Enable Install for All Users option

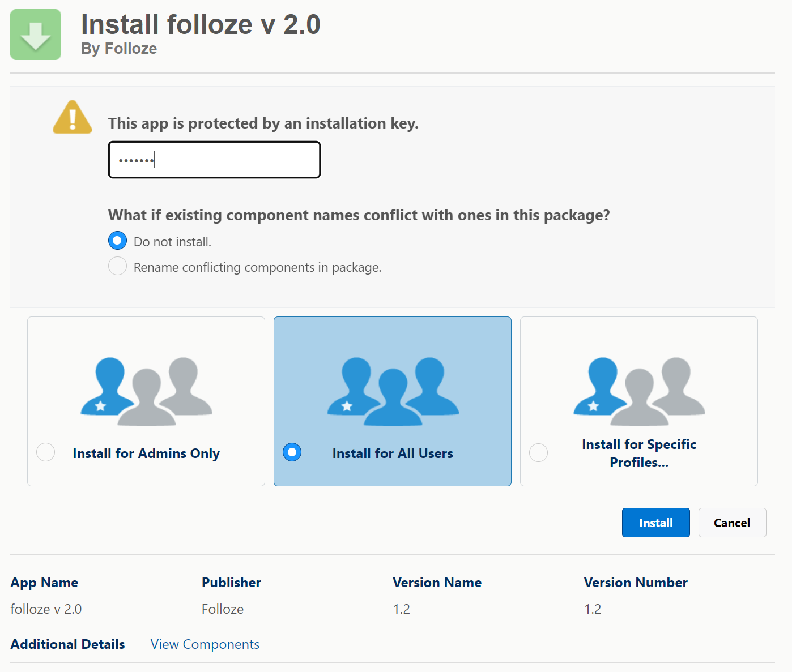coord(292,452)
